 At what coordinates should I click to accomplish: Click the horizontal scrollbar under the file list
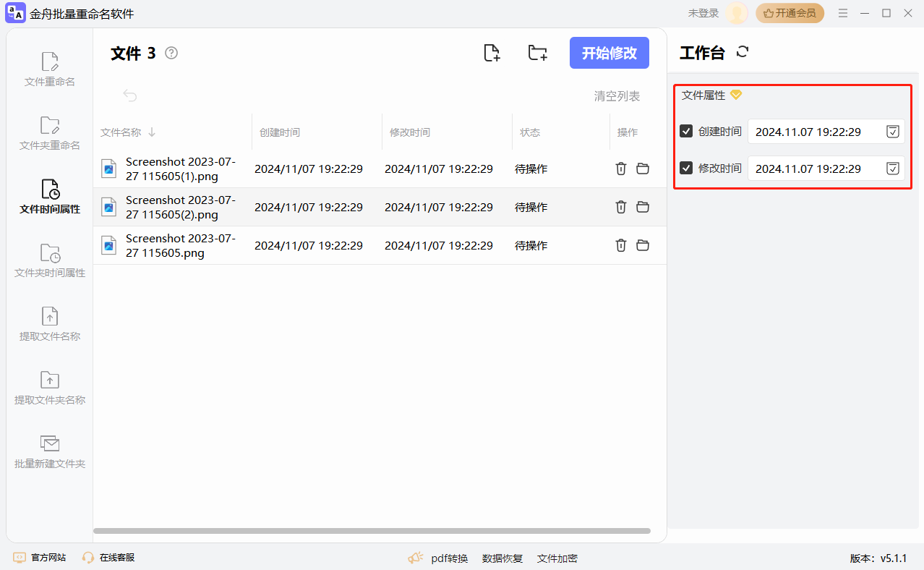tap(372, 531)
